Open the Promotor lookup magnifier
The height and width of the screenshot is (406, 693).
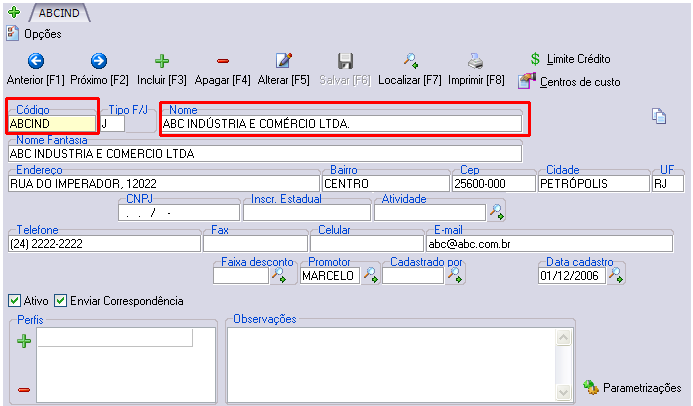(370, 275)
